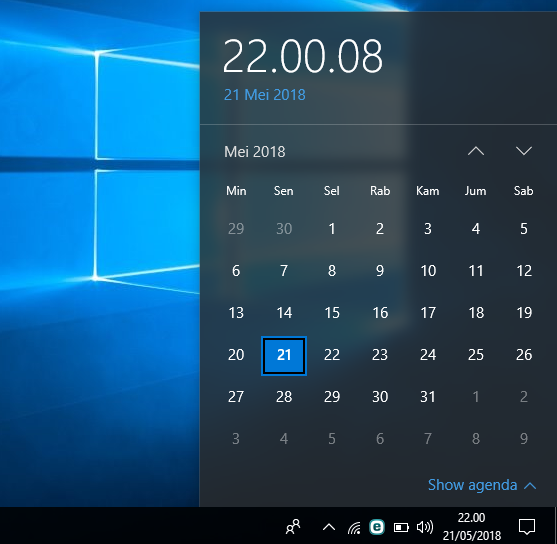Select Saturday May 26
Screen dimensions: 557x544
[524, 355]
